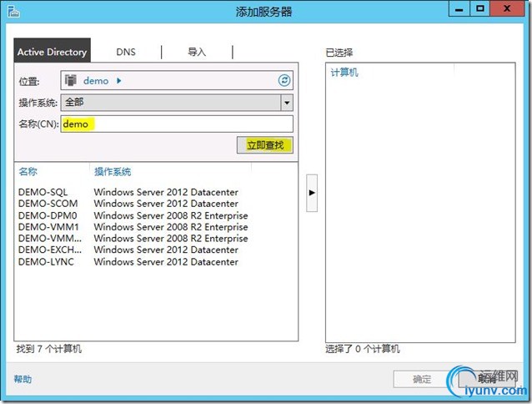Image resolution: width=532 pixels, height=404 pixels.
Task: Click the demo location link
Action: pyautogui.click(x=96, y=81)
